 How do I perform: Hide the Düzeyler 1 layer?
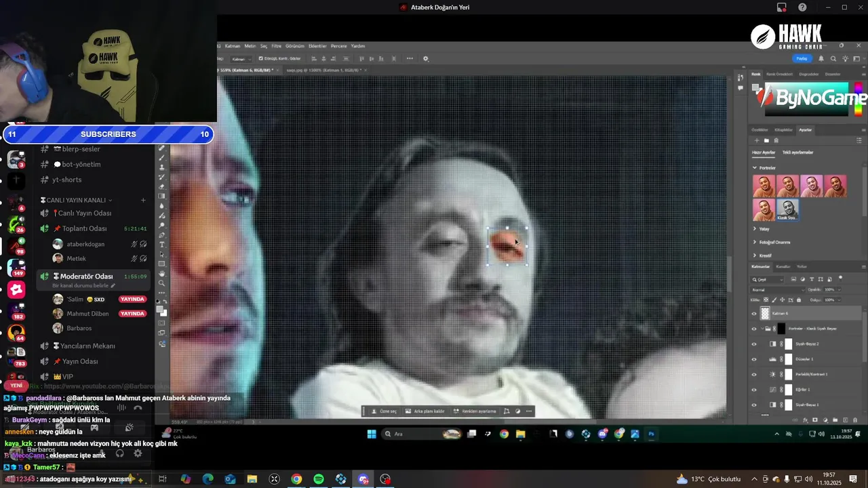tap(754, 359)
